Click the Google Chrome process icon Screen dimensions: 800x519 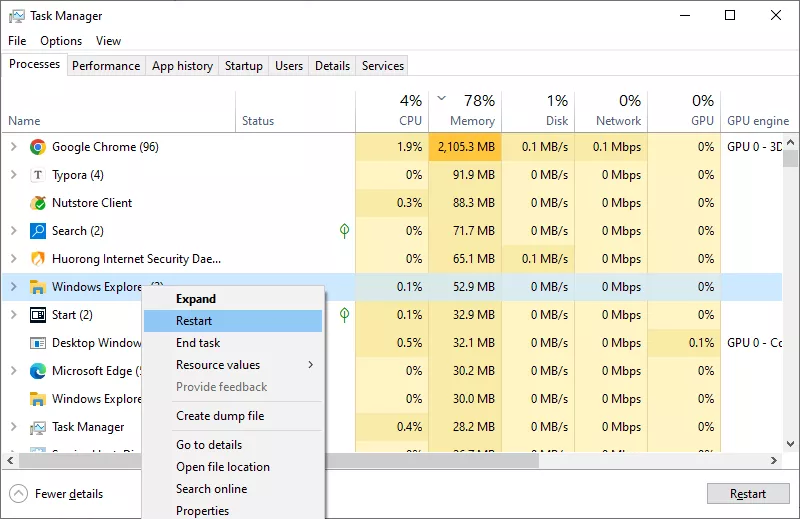[x=38, y=147]
